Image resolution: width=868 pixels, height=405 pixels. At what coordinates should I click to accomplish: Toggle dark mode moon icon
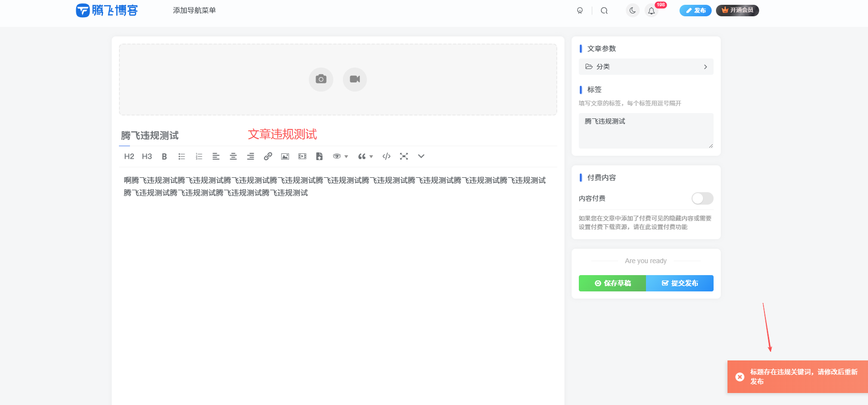coord(633,10)
